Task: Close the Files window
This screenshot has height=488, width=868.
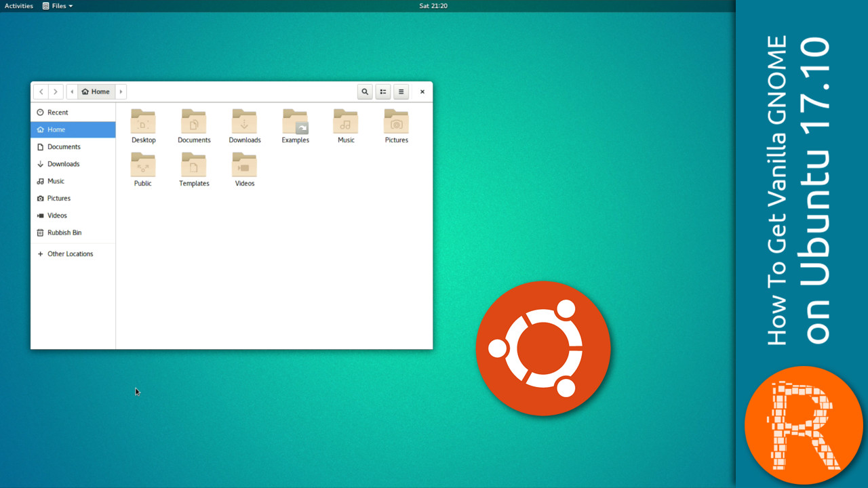Action: pos(422,91)
